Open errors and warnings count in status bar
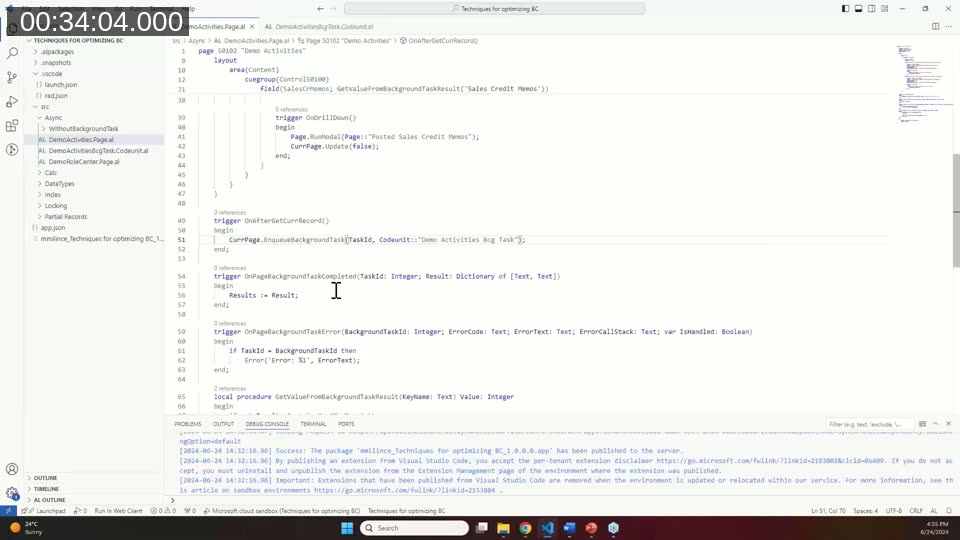 (163, 511)
